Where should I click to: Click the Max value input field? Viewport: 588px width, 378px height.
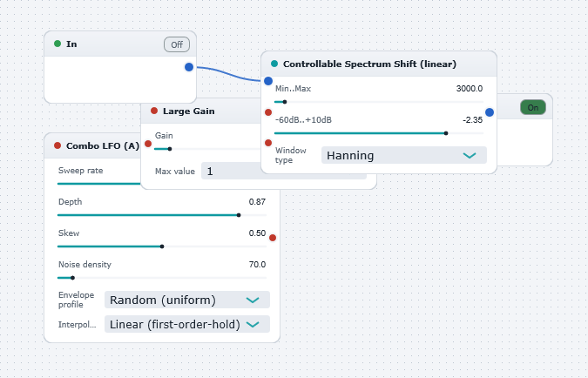pyautogui.click(x=283, y=171)
